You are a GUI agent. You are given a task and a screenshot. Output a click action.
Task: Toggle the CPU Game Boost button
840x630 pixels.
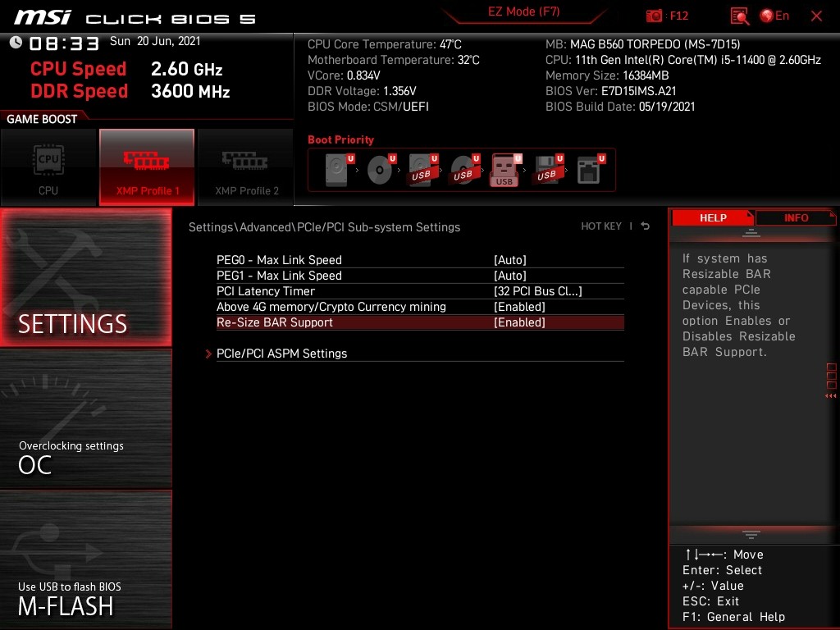point(48,167)
